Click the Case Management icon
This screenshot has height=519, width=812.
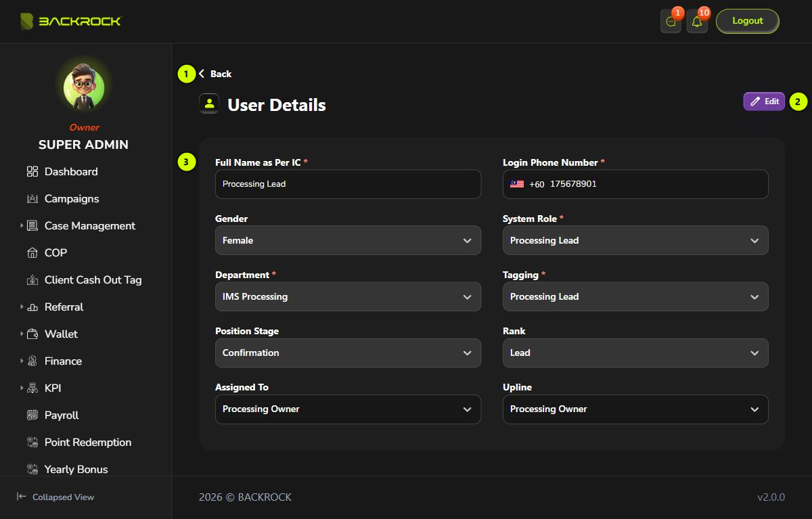tap(32, 226)
